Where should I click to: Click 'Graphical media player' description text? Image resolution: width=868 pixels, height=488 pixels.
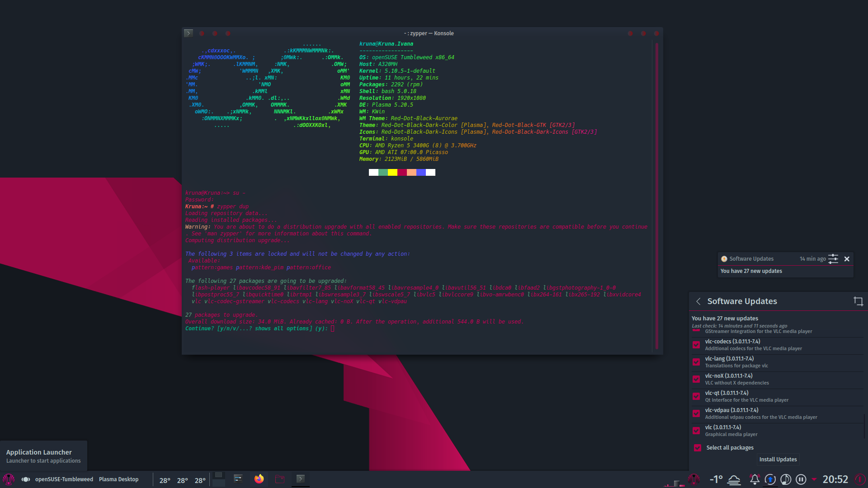tap(731, 435)
